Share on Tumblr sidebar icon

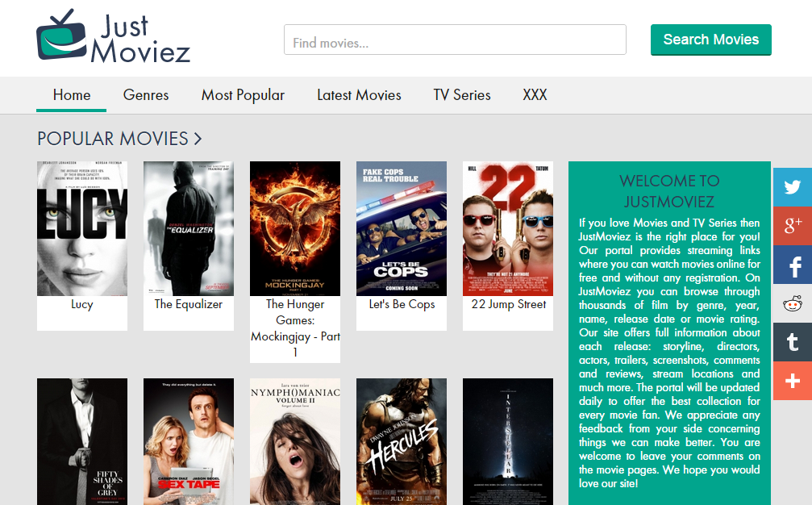pyautogui.click(x=793, y=342)
